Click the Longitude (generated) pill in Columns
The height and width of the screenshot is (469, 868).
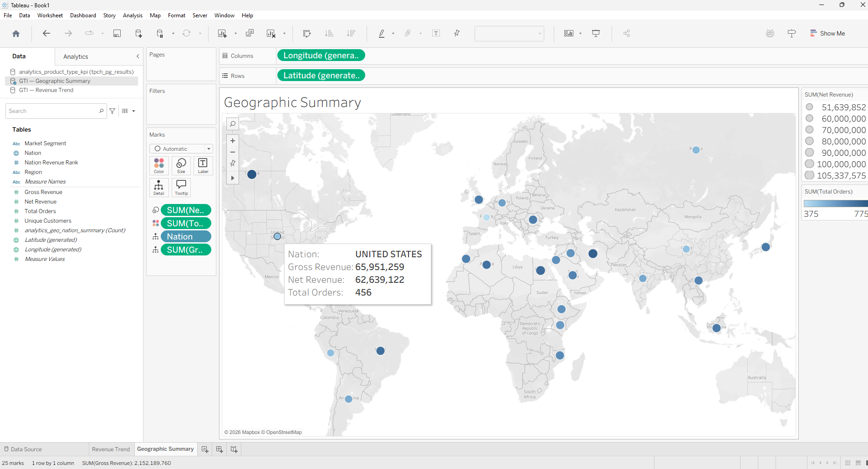click(321, 56)
